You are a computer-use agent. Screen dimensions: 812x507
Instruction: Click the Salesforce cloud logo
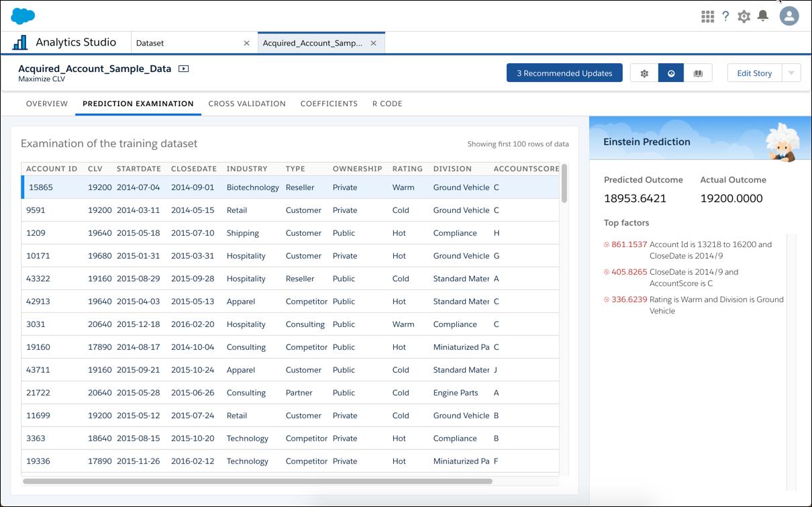(23, 16)
